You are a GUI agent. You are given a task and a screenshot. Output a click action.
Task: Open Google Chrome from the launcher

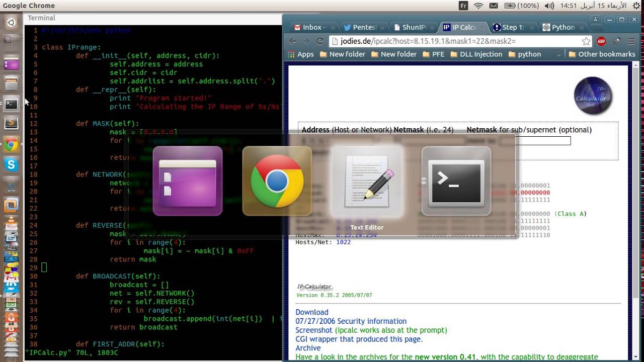click(x=11, y=145)
